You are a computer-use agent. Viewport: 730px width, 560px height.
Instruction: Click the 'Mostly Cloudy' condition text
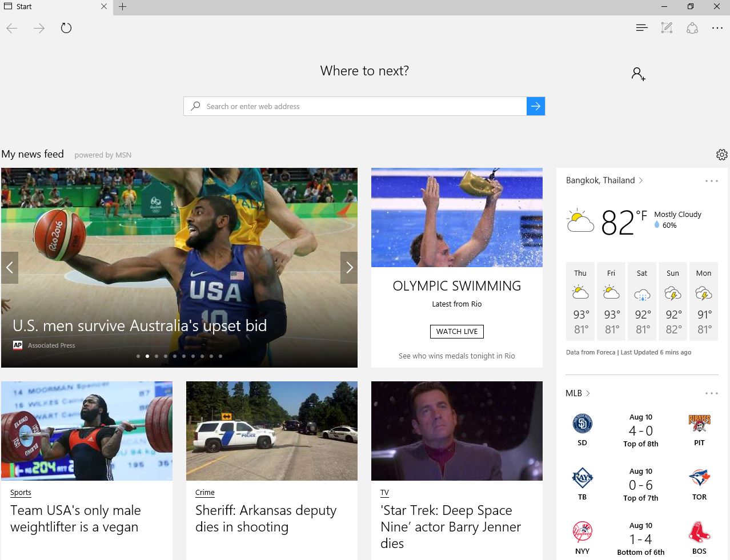click(677, 215)
